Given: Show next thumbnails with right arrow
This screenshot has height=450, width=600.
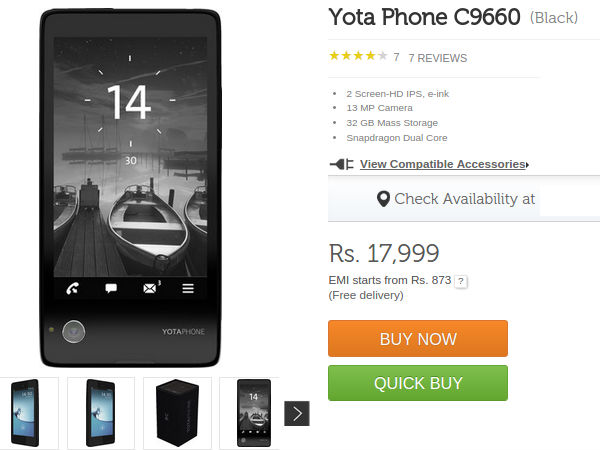Looking at the screenshot, I should pyautogui.click(x=297, y=413).
